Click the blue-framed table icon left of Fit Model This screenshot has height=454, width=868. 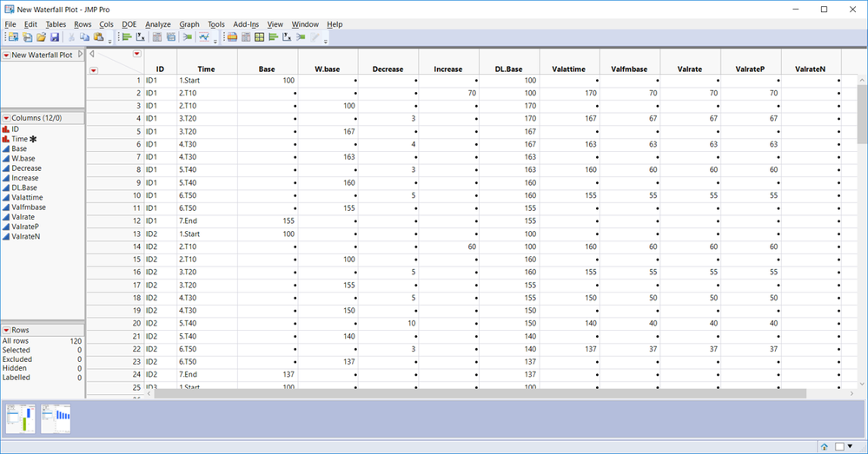click(171, 37)
